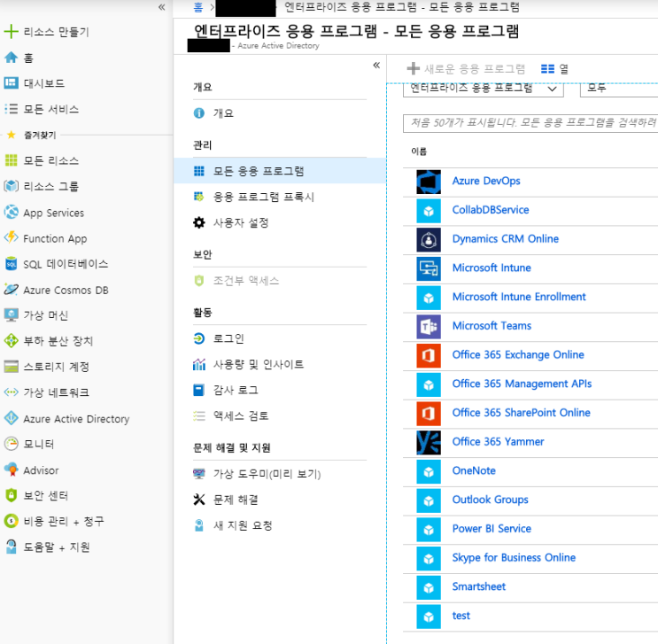Viewport: 658px width, 644px height.
Task: Click the Storage accounts (스토리지 계정) icon
Action: pos(11,367)
